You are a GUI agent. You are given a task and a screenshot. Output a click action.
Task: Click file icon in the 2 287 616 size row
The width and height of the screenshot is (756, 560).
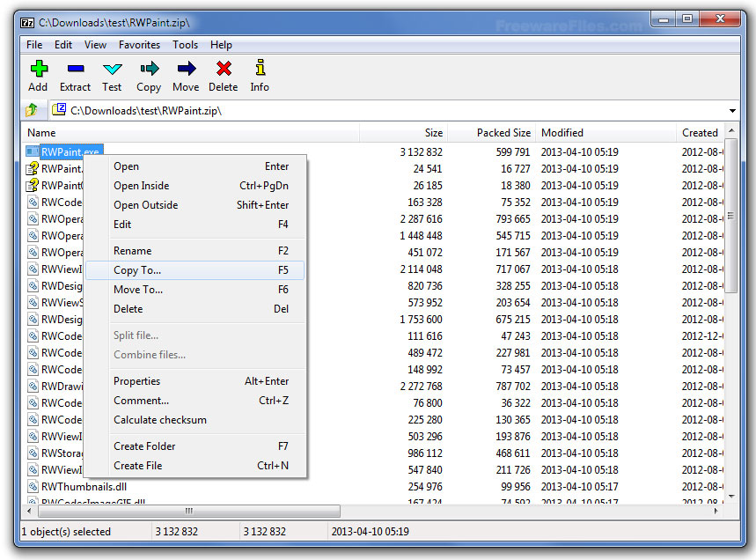click(x=33, y=219)
